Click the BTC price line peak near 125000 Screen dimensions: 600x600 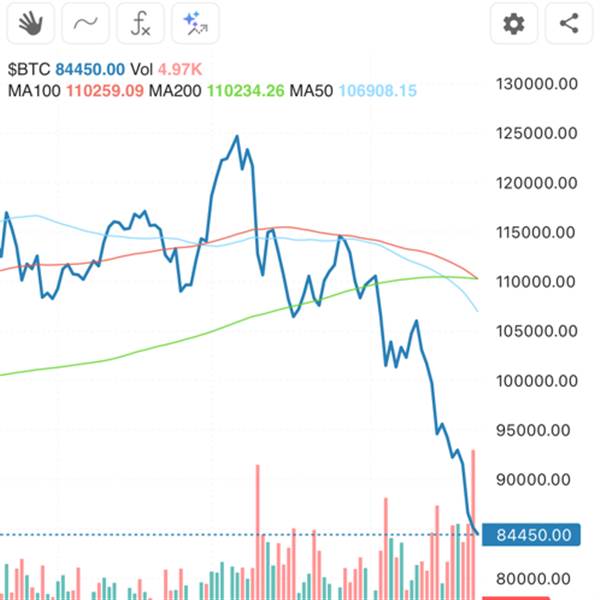(237, 137)
